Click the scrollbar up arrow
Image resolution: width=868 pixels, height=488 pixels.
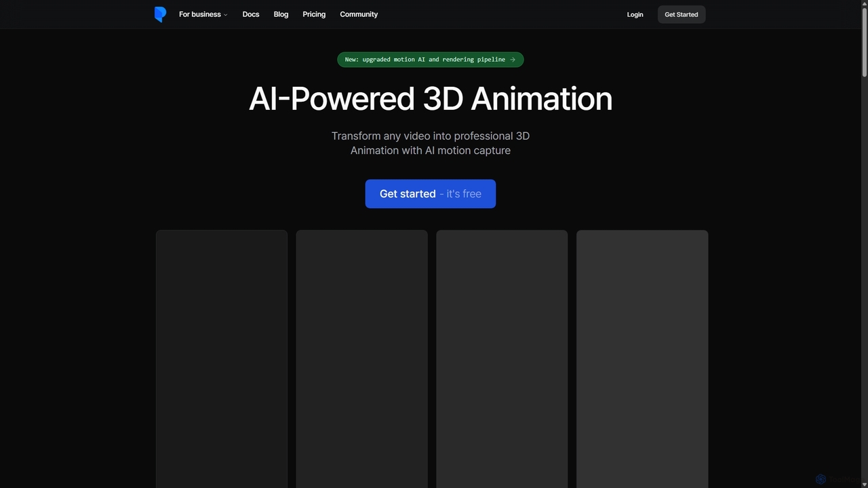tap(864, 4)
